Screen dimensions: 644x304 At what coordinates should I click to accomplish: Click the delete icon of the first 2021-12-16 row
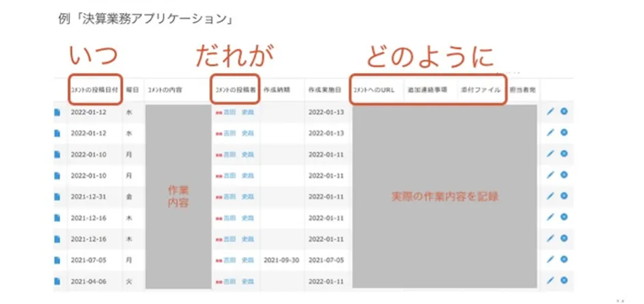(x=564, y=217)
